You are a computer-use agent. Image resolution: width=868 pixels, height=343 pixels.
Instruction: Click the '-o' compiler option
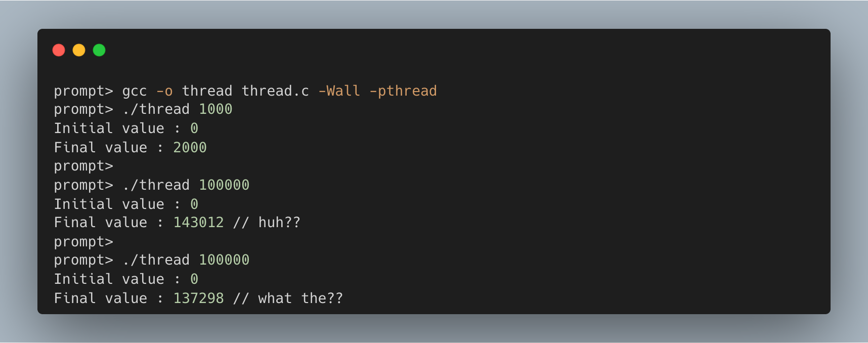(164, 91)
